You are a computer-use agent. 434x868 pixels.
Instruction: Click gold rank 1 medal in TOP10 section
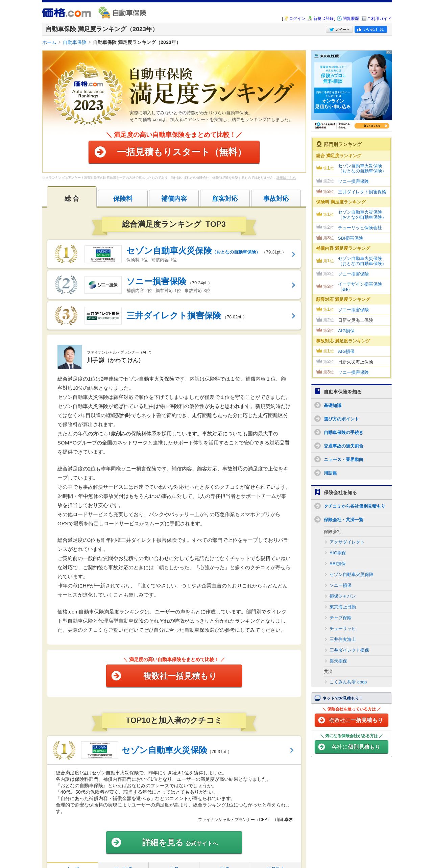pyautogui.click(x=64, y=750)
